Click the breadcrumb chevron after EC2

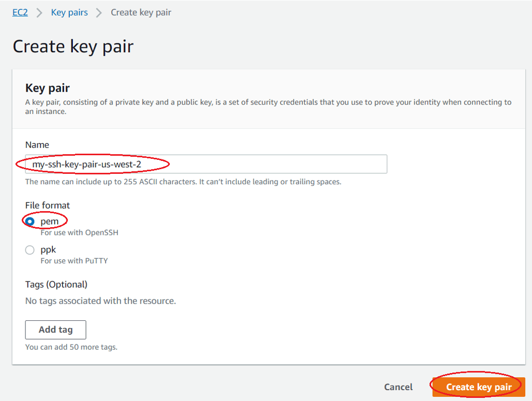pos(39,13)
